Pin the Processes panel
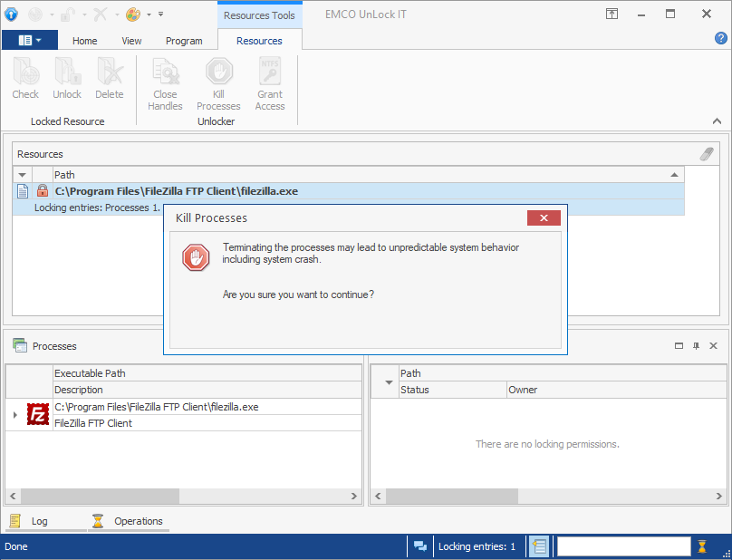 point(696,345)
